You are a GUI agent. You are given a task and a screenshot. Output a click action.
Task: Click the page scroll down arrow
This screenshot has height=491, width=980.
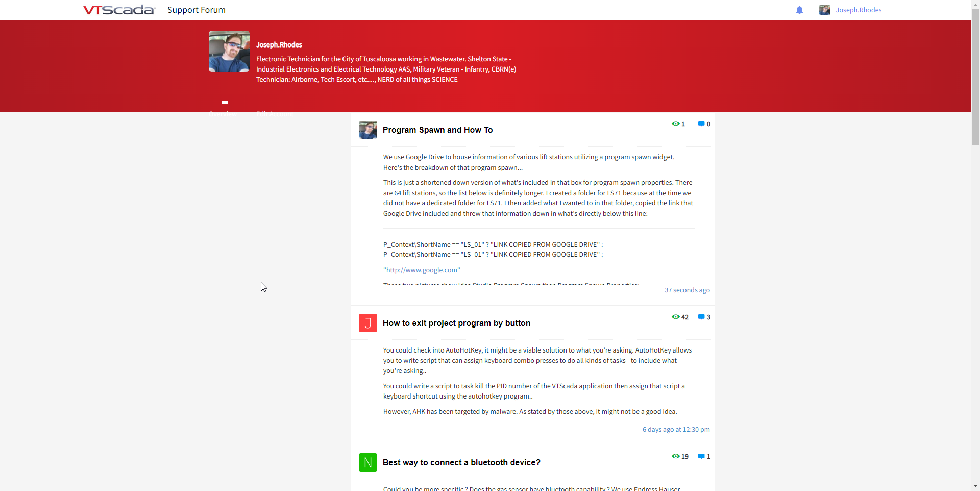975,486
